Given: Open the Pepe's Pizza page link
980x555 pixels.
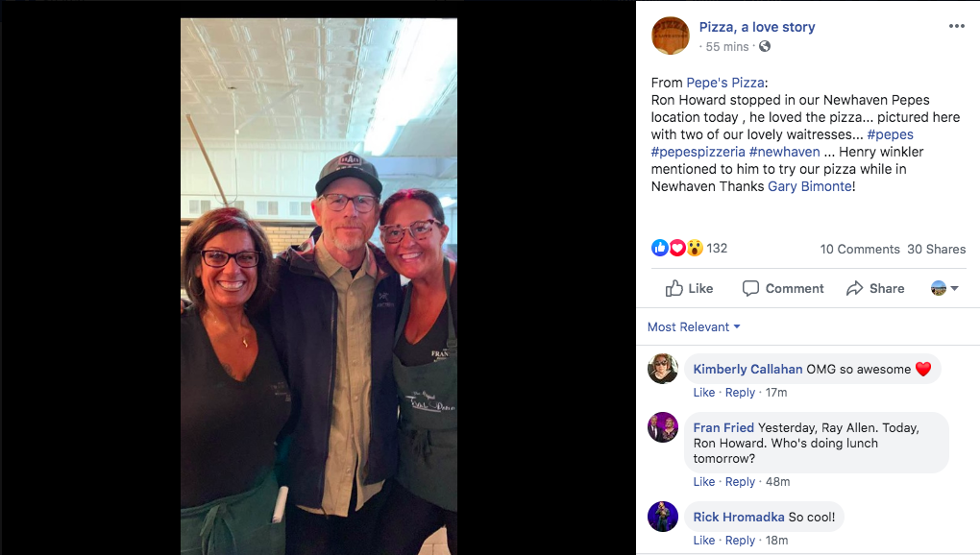Looking at the screenshot, I should [x=725, y=83].
